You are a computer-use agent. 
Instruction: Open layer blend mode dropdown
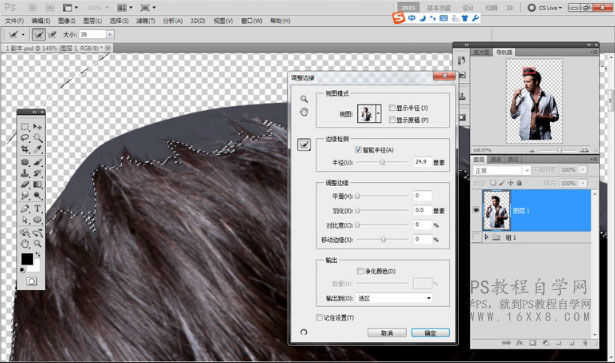[502, 171]
